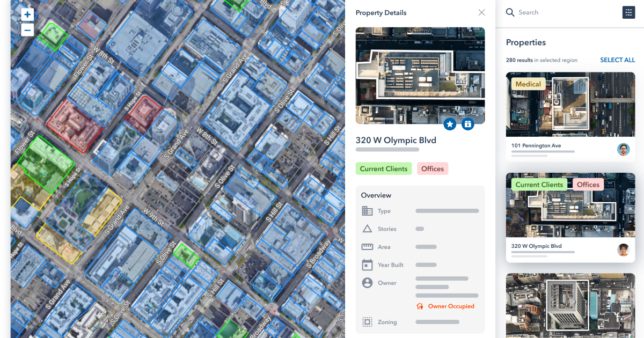This screenshot has height=338, width=644.
Task: Zoom in with the plus button
Action: click(27, 14)
